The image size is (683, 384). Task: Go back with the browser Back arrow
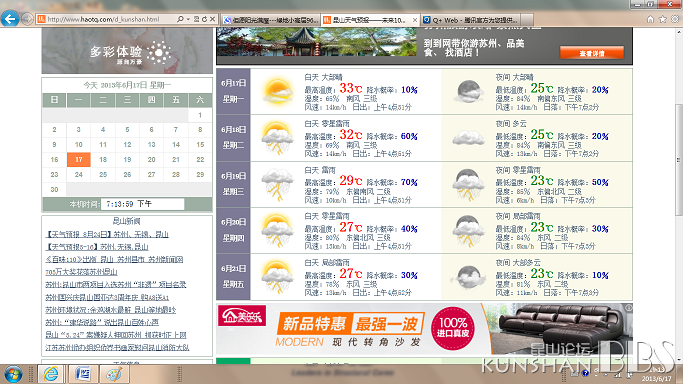[10, 19]
